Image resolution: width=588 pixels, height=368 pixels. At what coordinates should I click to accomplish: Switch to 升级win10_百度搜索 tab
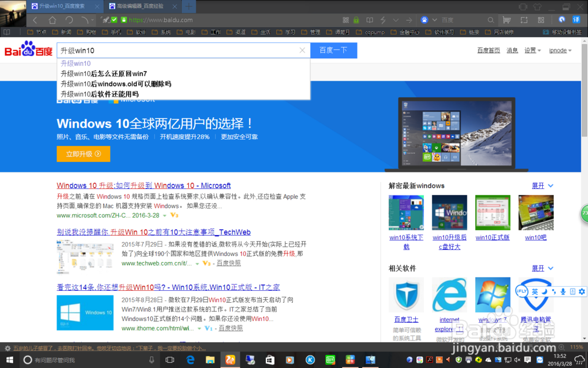(x=62, y=6)
